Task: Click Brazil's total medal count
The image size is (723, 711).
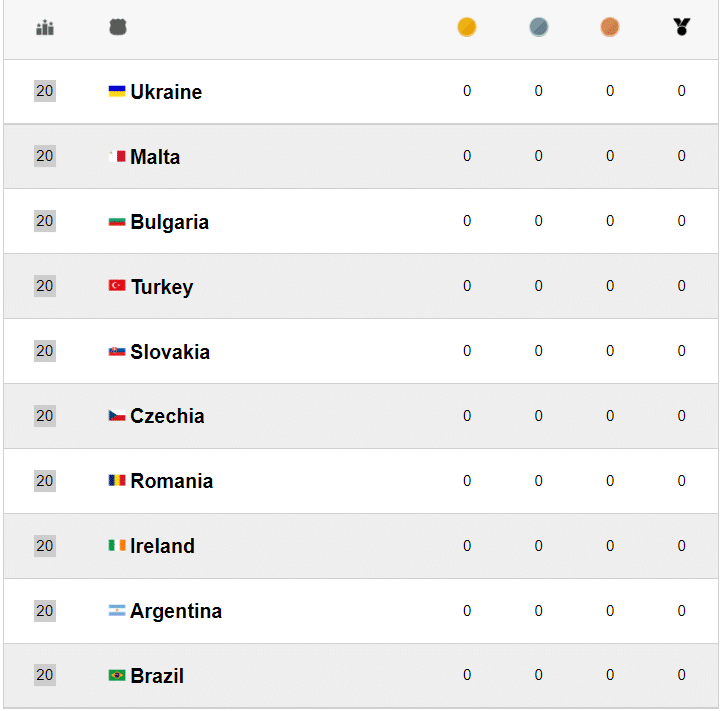Action: pos(682,676)
